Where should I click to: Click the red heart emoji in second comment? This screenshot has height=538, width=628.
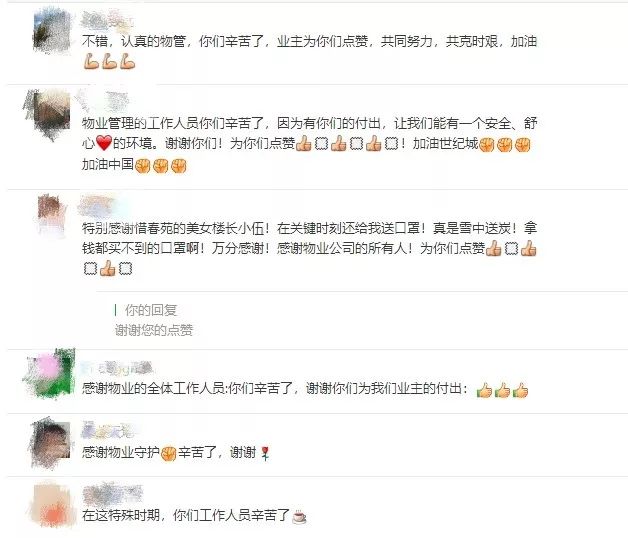click(104, 143)
